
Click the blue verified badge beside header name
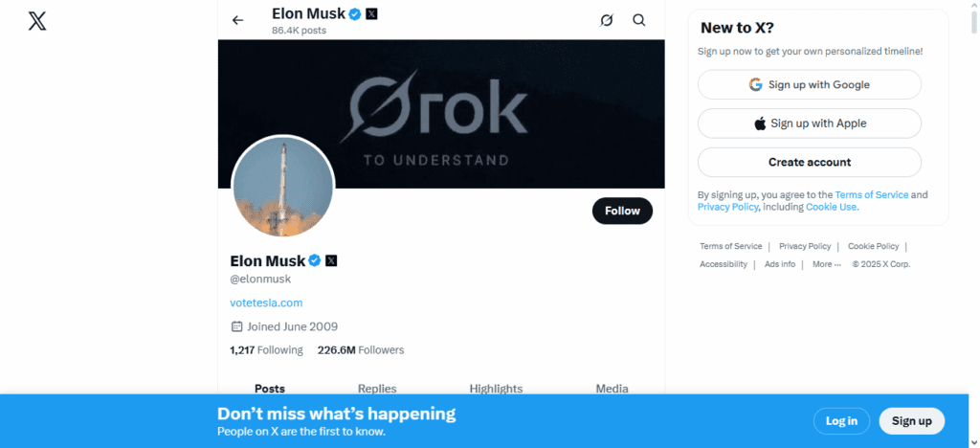354,13
